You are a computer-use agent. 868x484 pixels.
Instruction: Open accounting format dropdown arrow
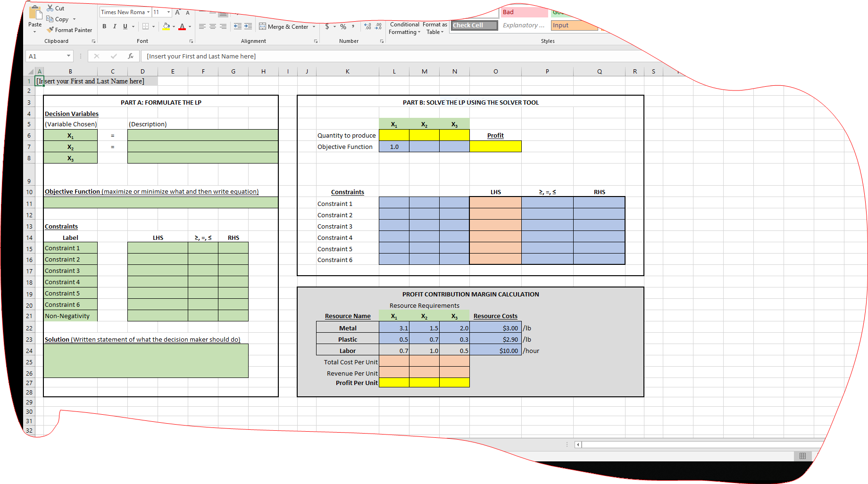point(334,26)
